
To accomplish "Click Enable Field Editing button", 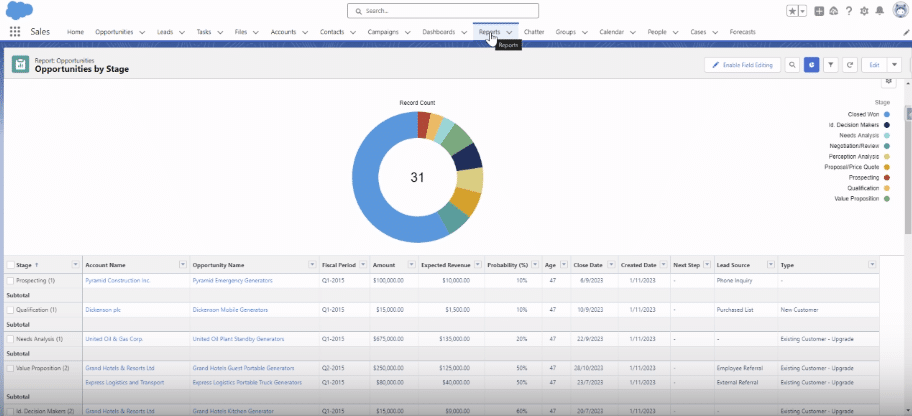I will (x=742, y=65).
